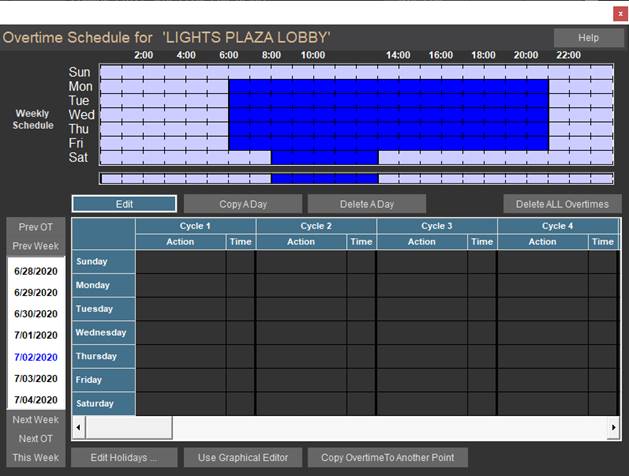Navigate to Prev Week

coord(35,246)
